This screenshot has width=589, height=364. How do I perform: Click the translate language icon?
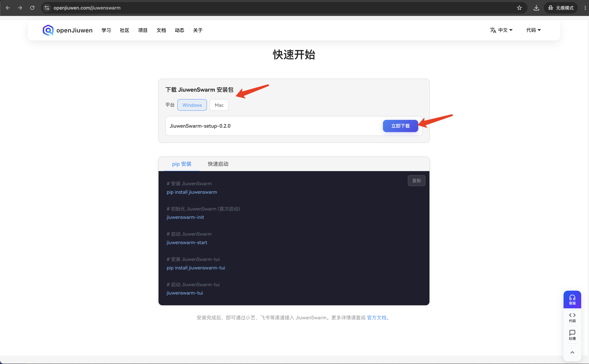point(493,30)
